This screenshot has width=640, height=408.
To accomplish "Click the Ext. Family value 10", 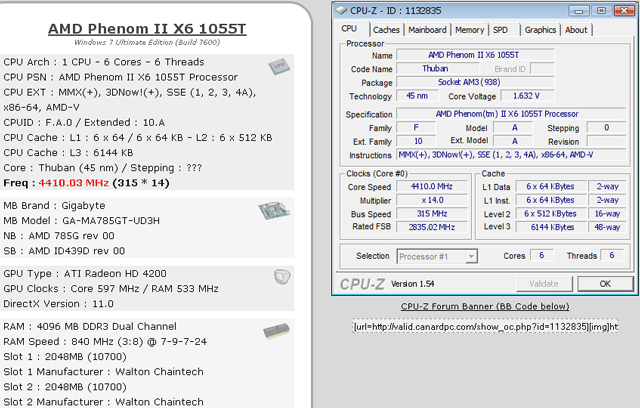I will 416,141.
